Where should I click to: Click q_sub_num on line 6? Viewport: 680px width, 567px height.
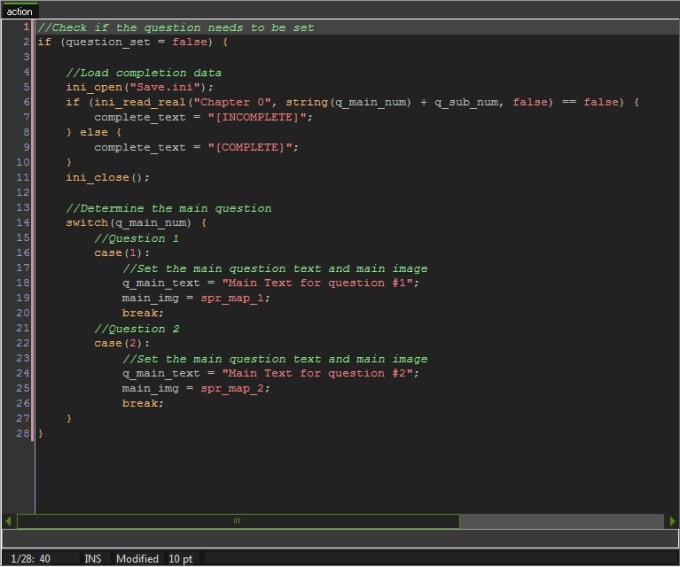point(466,102)
